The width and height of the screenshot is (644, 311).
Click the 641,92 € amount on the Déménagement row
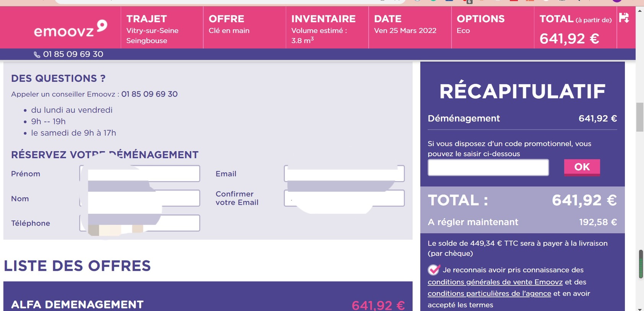click(x=598, y=119)
